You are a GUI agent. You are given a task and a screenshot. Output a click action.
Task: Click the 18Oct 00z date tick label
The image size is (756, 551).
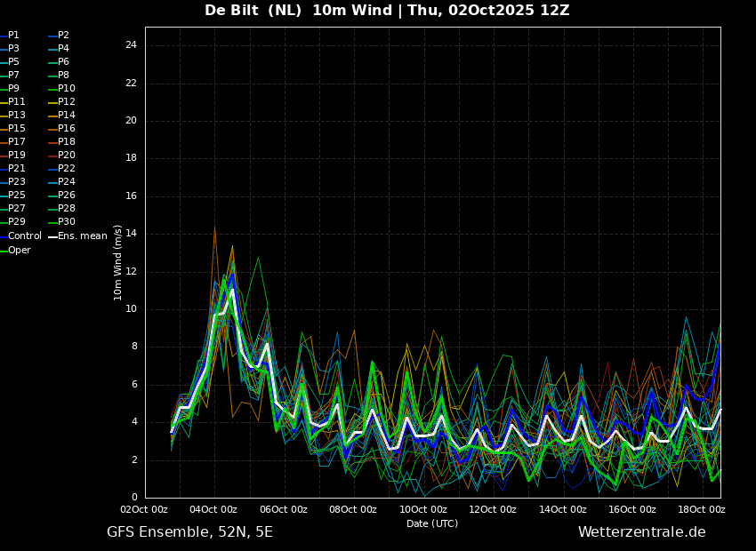[x=701, y=509]
